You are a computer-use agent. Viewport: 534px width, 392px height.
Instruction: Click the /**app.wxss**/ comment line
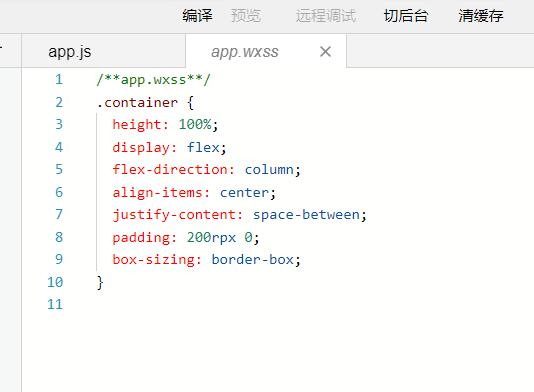[154, 80]
